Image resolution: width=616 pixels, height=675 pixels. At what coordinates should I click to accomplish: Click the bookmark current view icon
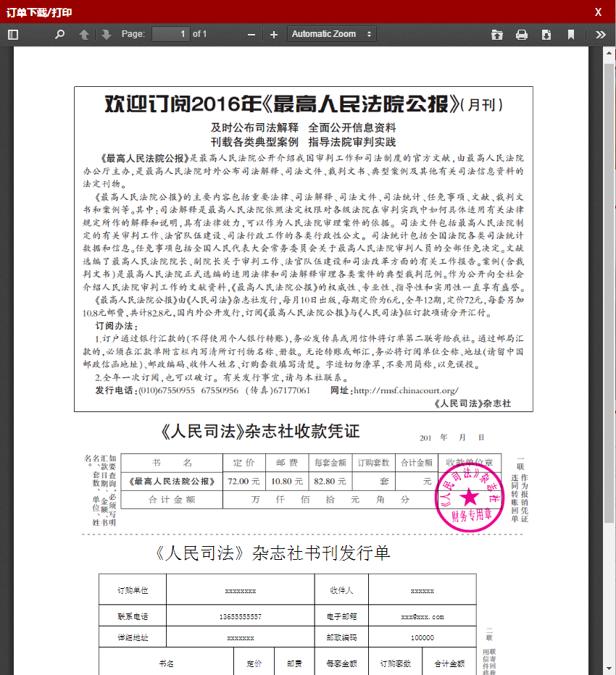pyautogui.click(x=571, y=35)
